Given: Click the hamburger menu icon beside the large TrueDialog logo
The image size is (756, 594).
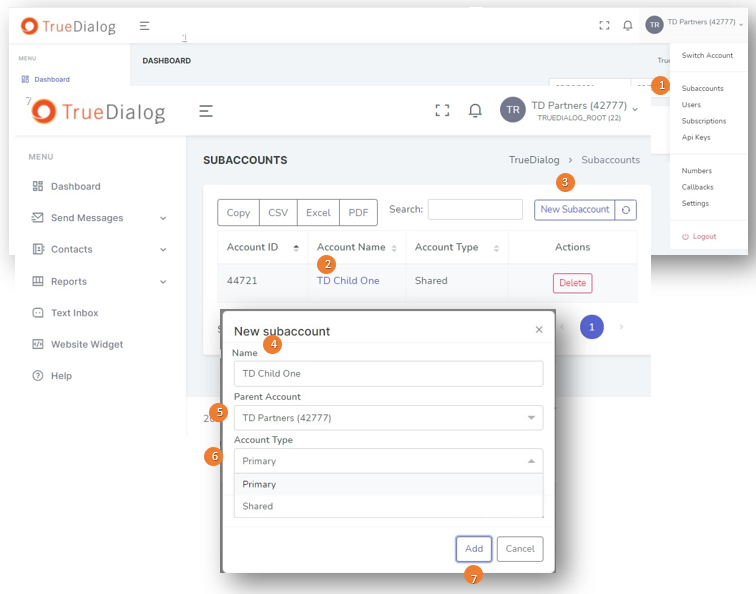Looking at the screenshot, I should (x=206, y=111).
